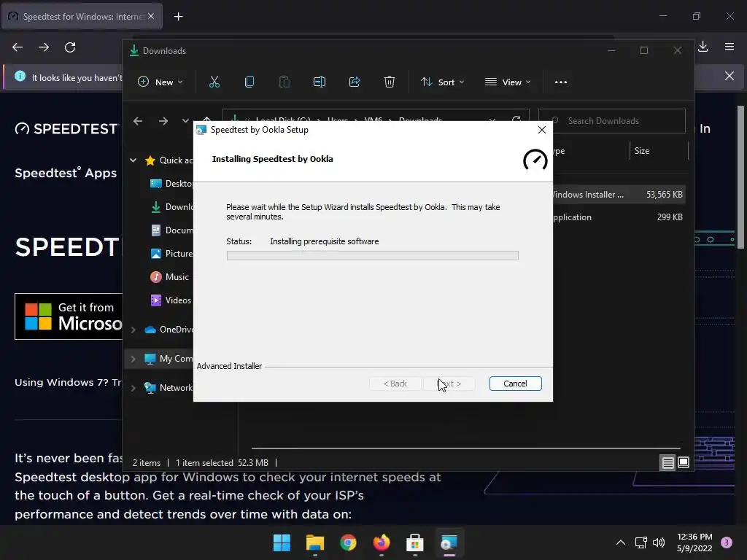The height and width of the screenshot is (560, 747).
Task: Click Get it from Microsoft badge
Action: coord(69,316)
